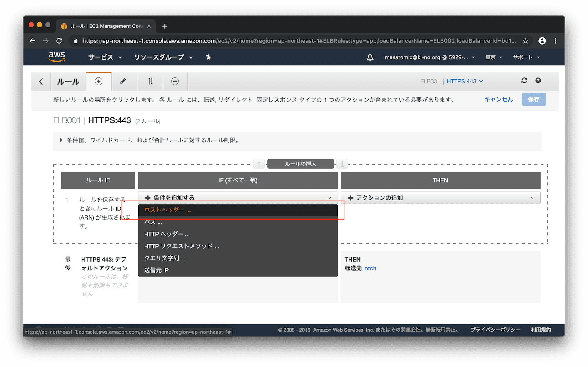Click キャンセル to discard changes
The width and height of the screenshot is (588, 367).
click(499, 100)
